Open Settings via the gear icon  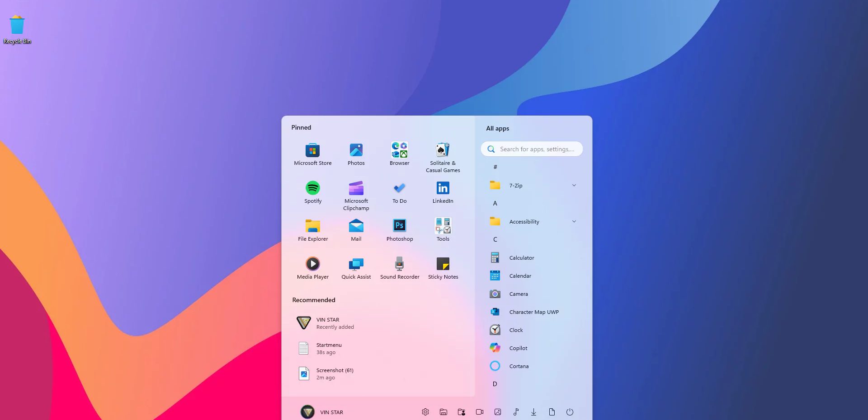pos(425,412)
